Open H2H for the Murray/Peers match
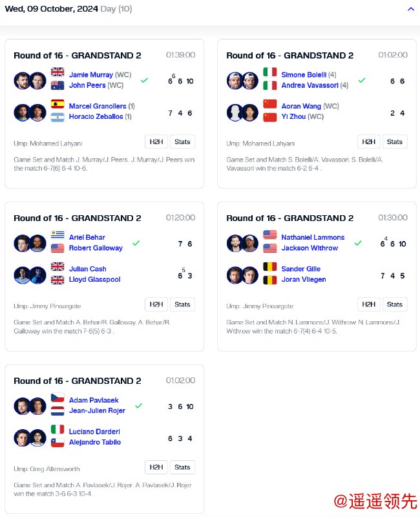The width and height of the screenshot is (420, 517). [156, 142]
